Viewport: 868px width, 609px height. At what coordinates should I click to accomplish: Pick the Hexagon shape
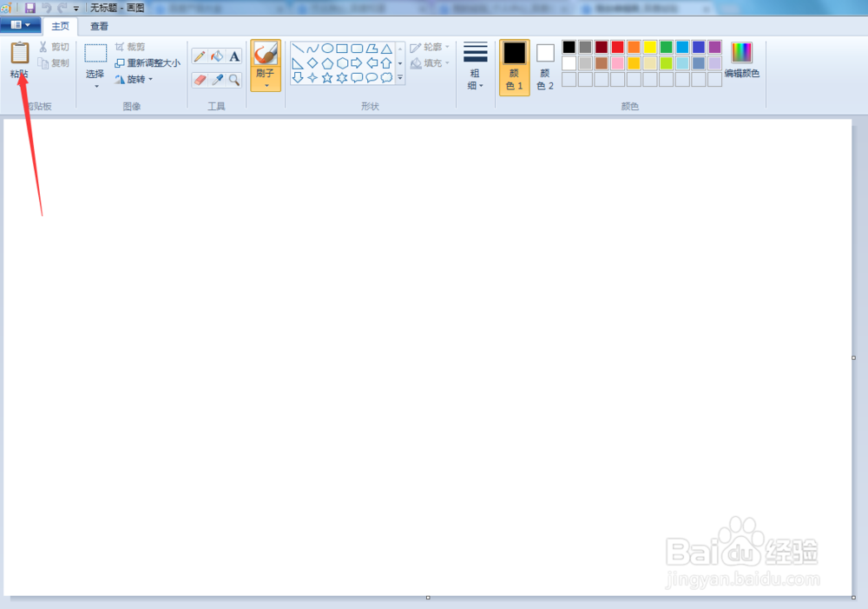tap(342, 63)
